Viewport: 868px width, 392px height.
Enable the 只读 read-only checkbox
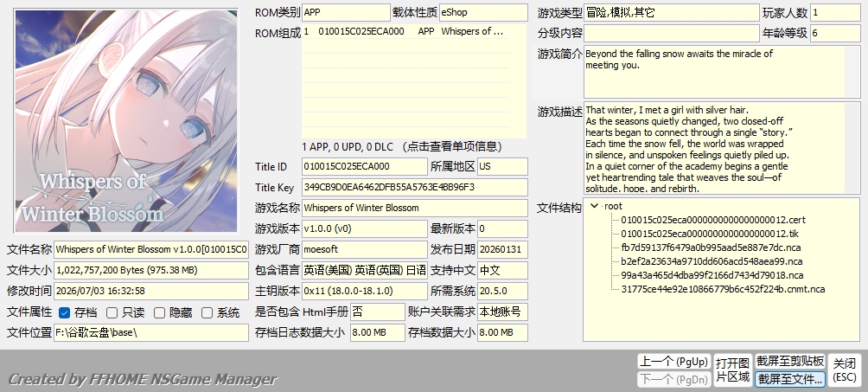(112, 312)
